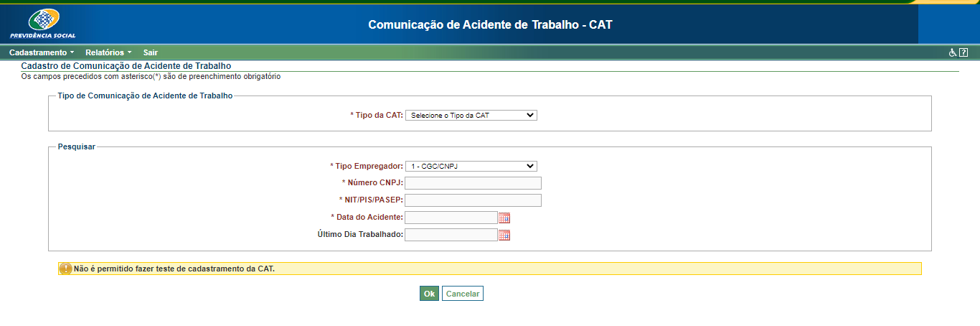This screenshot has width=980, height=326.
Task: Click the Previdência Social logo
Action: 42,24
